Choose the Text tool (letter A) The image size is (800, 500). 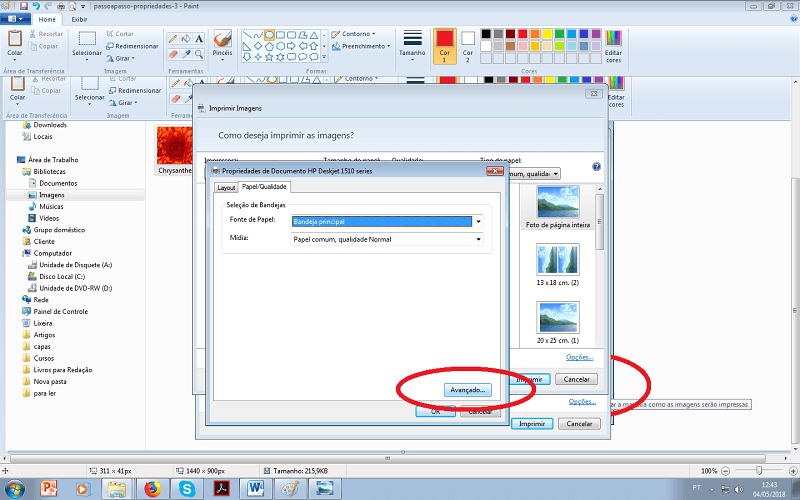click(199, 39)
